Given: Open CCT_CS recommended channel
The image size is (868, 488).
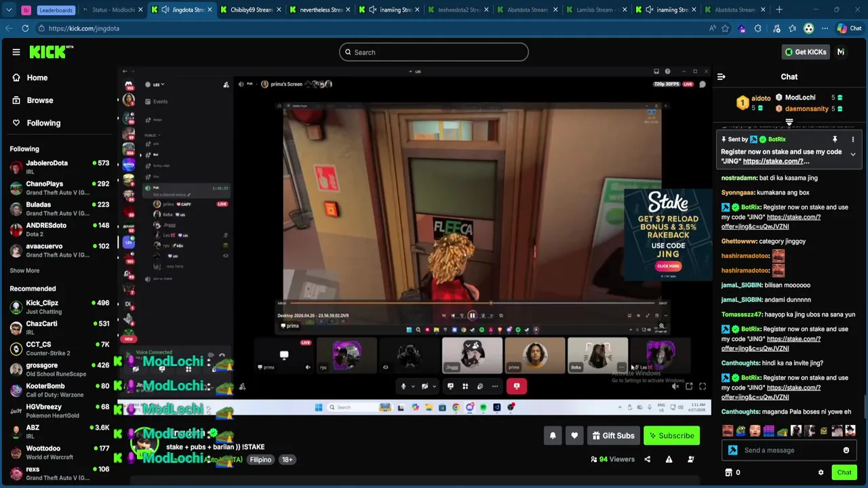Looking at the screenshot, I should tap(60, 348).
